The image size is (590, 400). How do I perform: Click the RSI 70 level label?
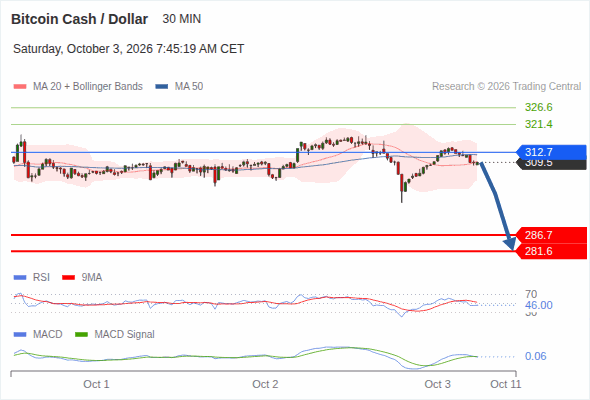(x=531, y=294)
